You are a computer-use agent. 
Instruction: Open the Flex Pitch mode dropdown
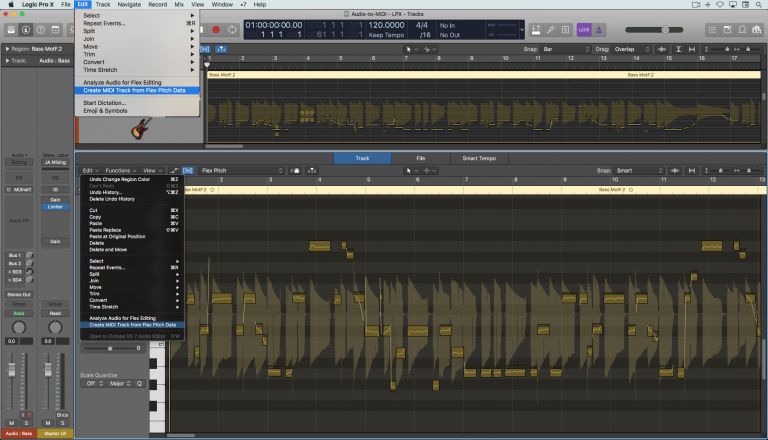tap(242, 171)
